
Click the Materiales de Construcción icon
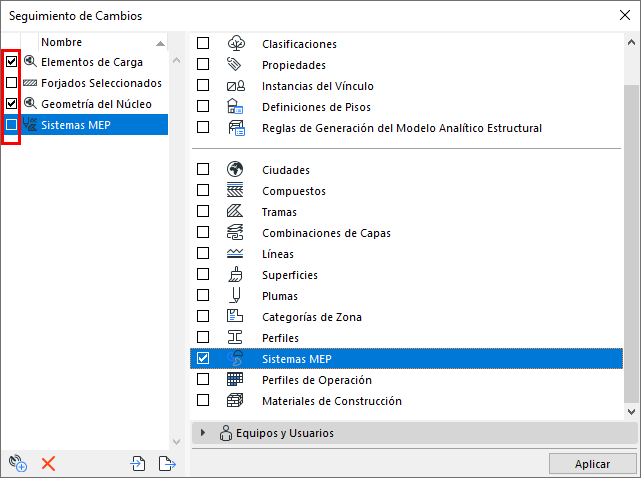[x=236, y=401]
